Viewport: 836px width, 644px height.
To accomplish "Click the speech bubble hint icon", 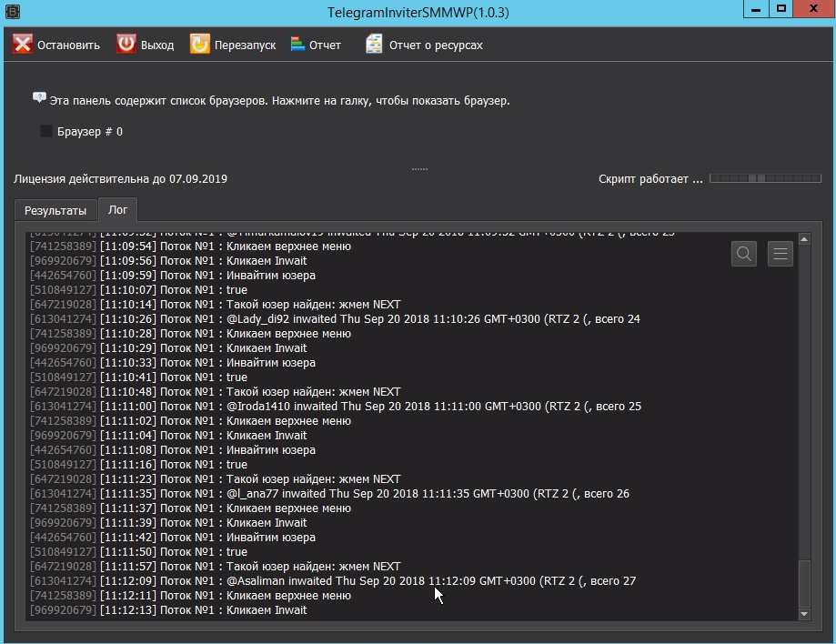I will pyautogui.click(x=39, y=98).
